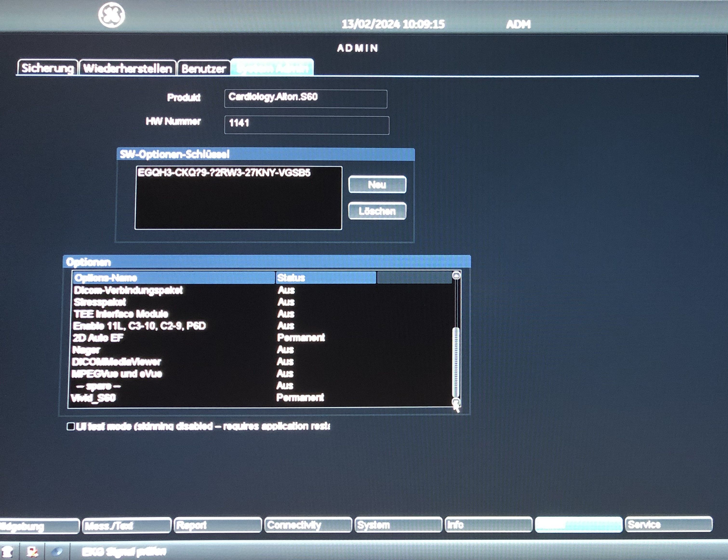
Task: Click the disc media status icon
Action: [57, 552]
